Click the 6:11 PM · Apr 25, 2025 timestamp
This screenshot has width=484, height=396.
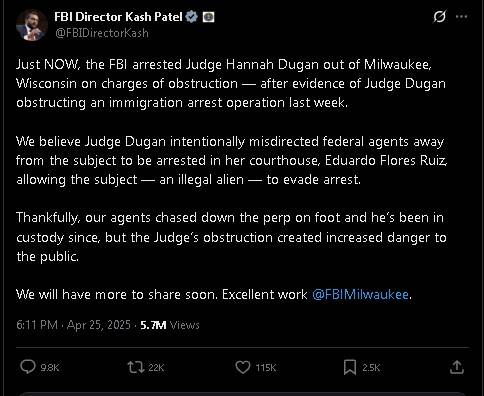[x=73, y=325]
